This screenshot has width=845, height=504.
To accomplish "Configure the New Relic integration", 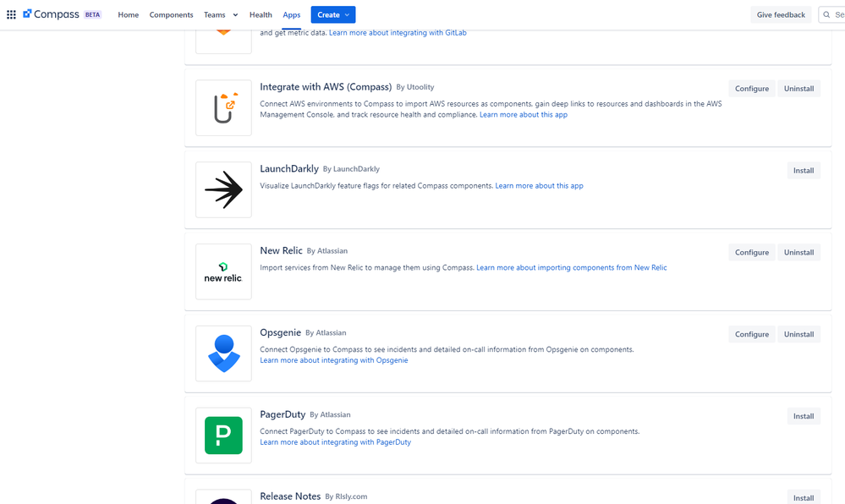I will tap(750, 252).
